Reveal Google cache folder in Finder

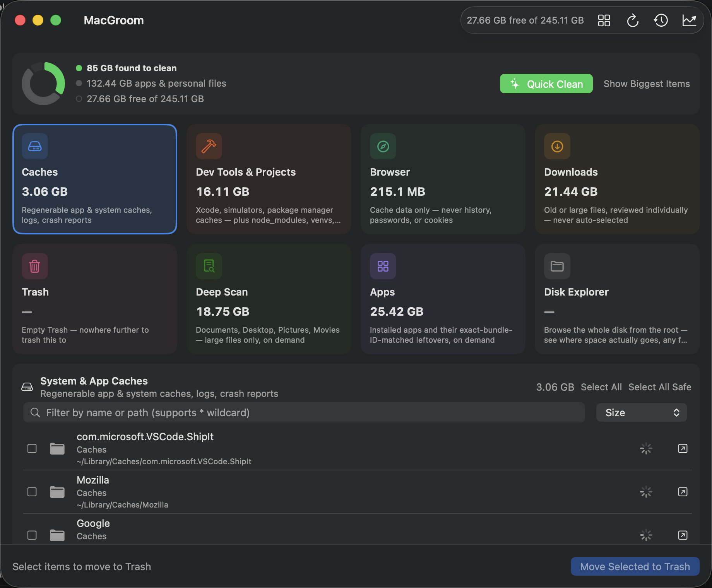[x=683, y=535]
